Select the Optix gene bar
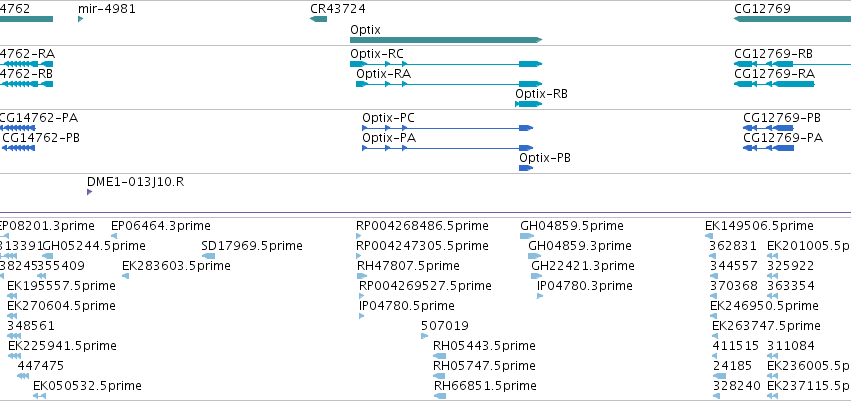Viewport: 851px width, 401px height. [x=446, y=40]
